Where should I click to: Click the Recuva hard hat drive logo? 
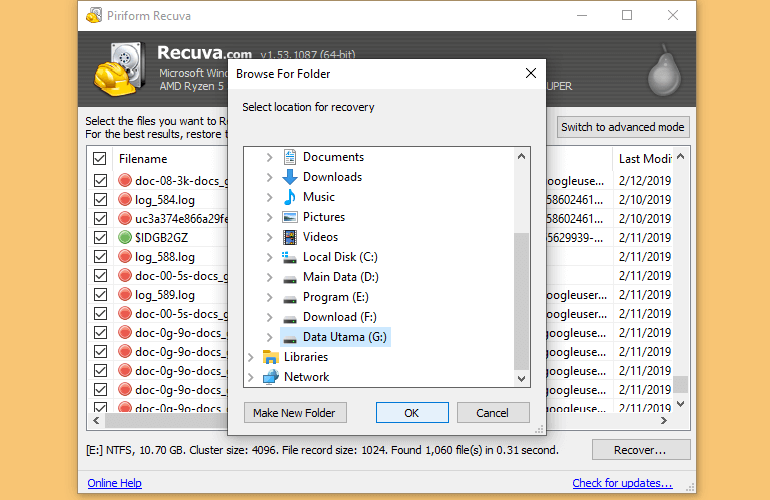pyautogui.click(x=120, y=69)
